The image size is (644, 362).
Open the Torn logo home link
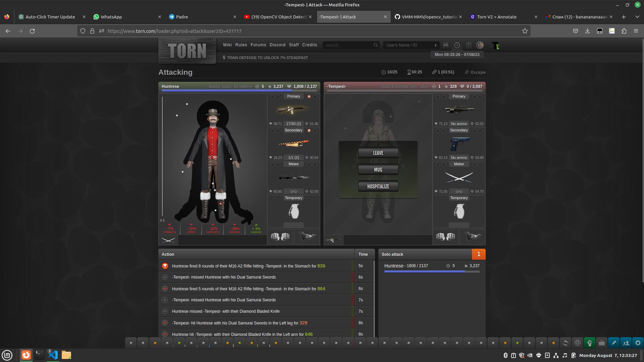click(x=187, y=51)
